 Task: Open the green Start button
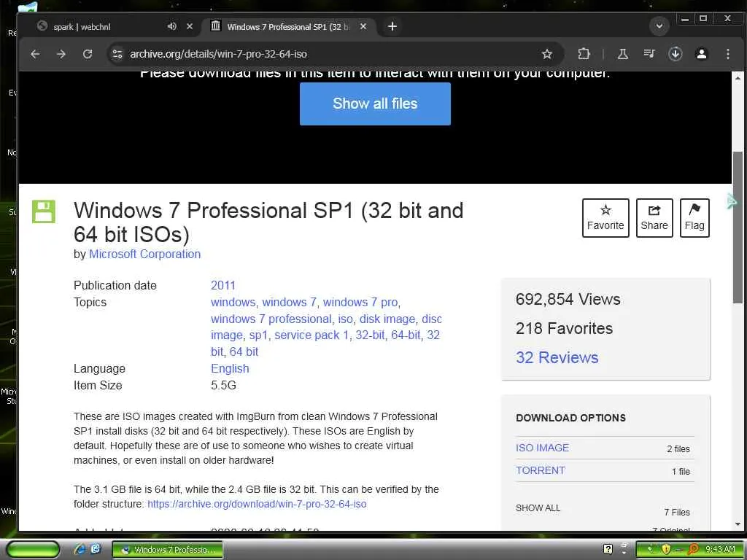tap(32, 550)
